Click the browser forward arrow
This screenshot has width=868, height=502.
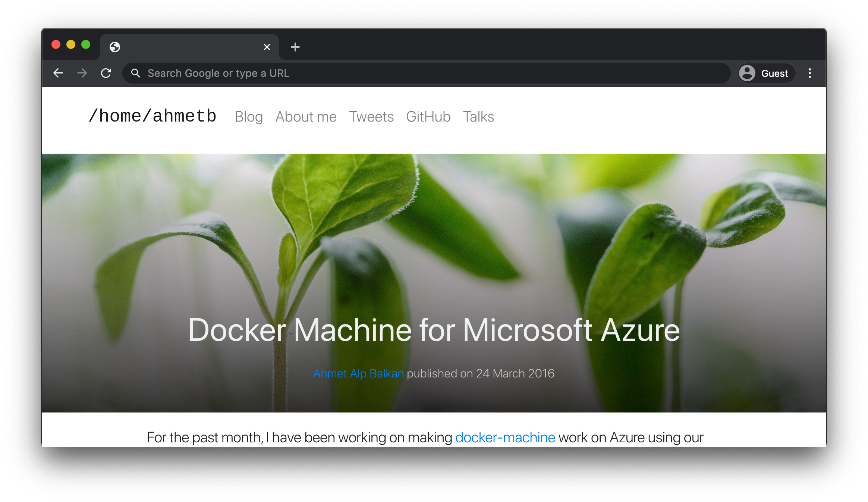82,73
